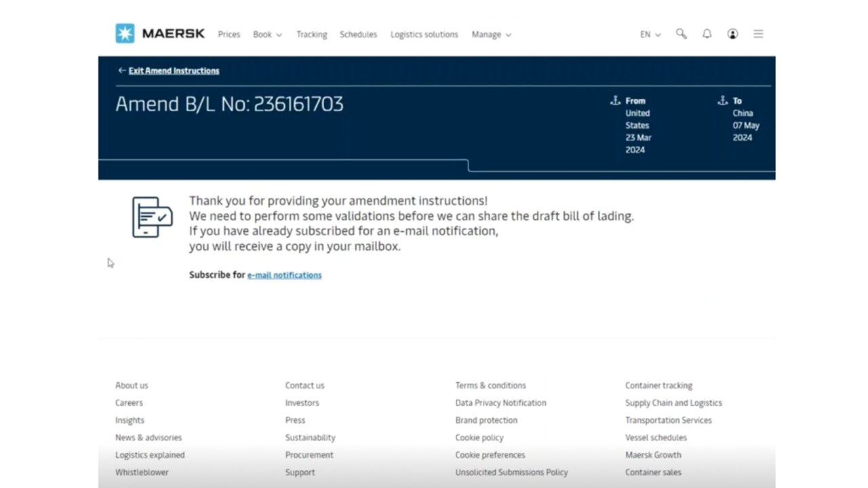Open Container tracking footer link
Viewport: 868px width, 488px height.
[658, 386]
